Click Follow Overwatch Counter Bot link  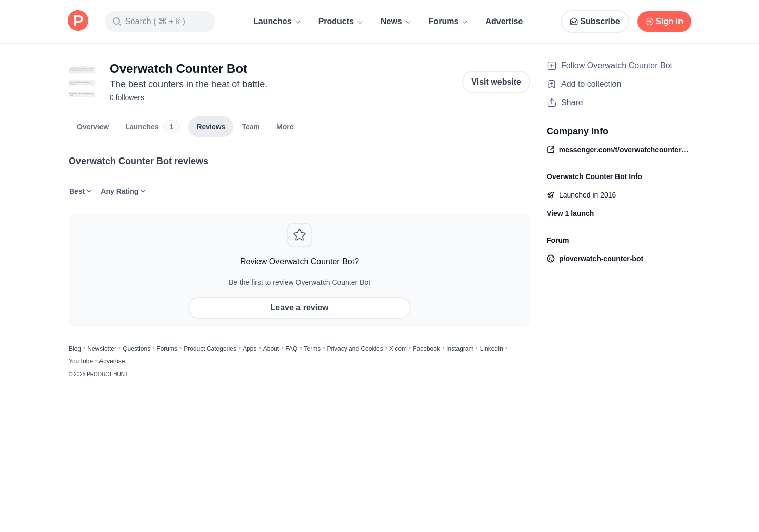tap(616, 66)
